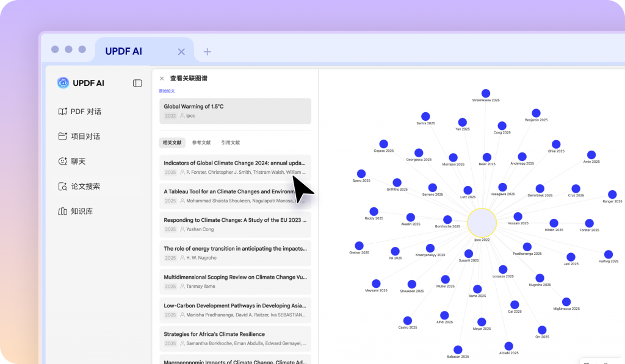
Task: Switch to the 参考文献 tab
Action: pyautogui.click(x=201, y=143)
